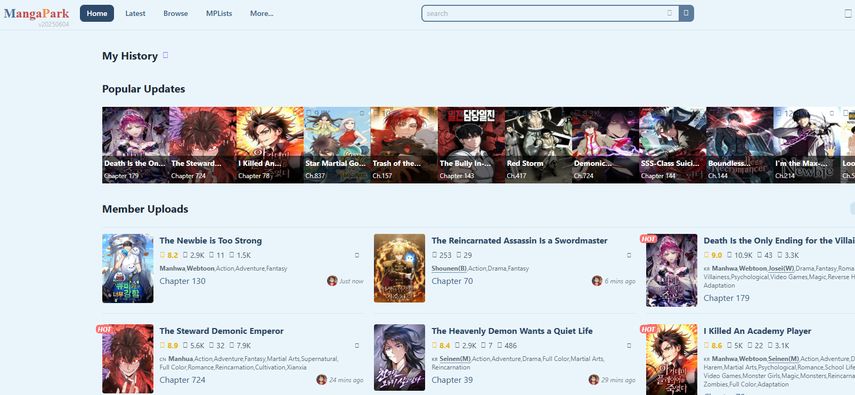The height and width of the screenshot is (395, 855).
Task: Open 'Boundless...' Ch.144 card
Action: (739, 145)
